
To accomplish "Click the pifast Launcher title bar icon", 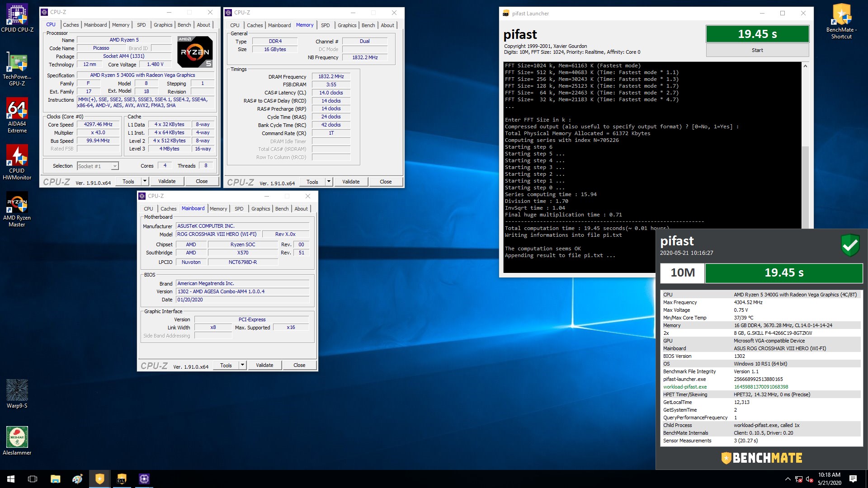I will click(505, 14).
